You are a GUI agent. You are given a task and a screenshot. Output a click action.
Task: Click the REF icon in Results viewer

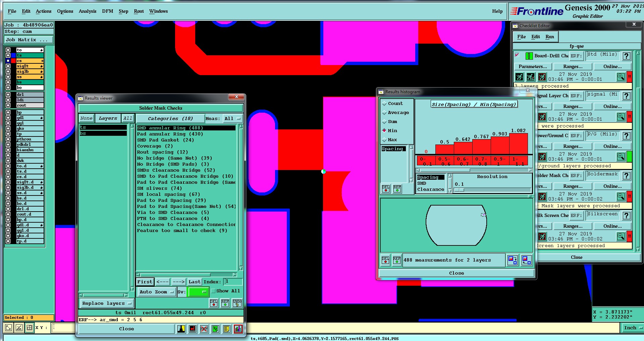225,303
